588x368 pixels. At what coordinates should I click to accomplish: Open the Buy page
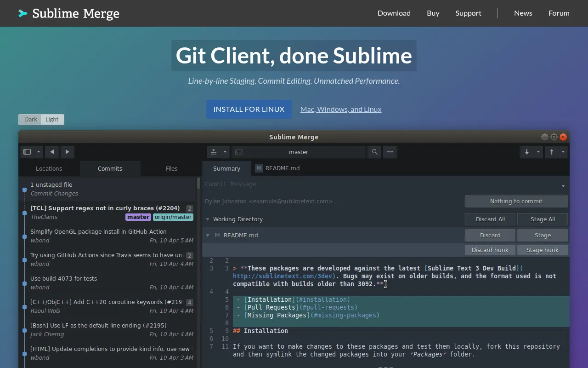click(x=433, y=13)
